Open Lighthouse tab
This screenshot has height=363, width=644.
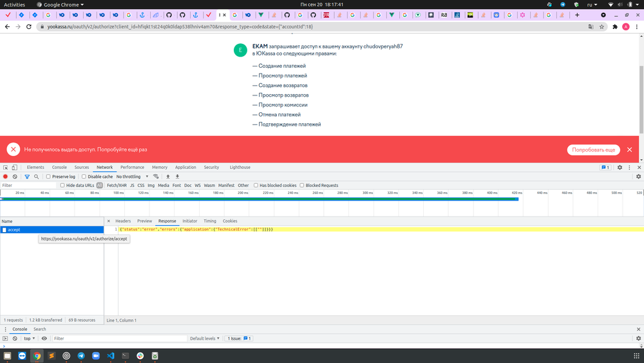point(240,168)
